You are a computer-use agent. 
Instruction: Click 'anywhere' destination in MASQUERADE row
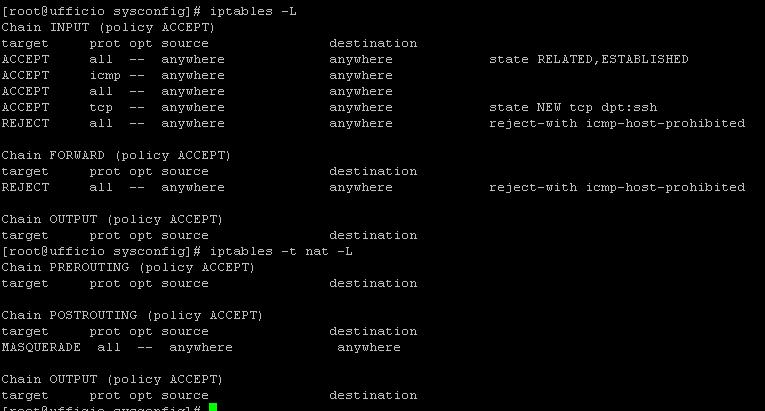(369, 348)
